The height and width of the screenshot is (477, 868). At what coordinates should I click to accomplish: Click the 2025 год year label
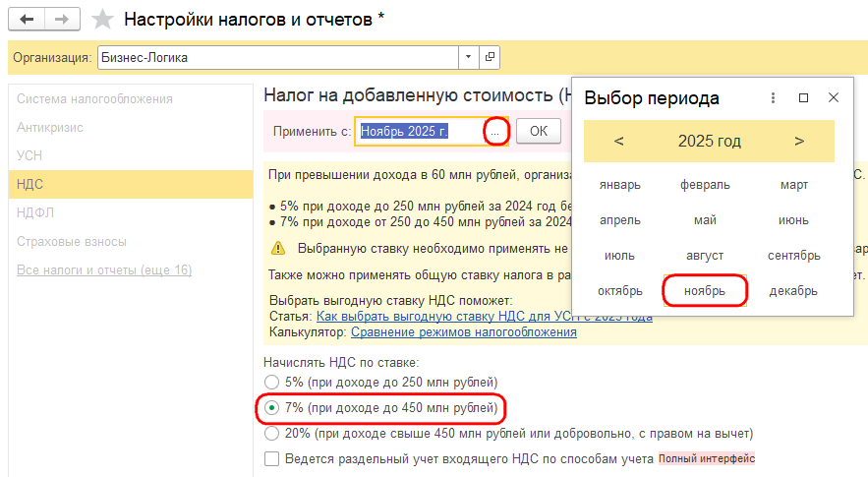tap(709, 142)
